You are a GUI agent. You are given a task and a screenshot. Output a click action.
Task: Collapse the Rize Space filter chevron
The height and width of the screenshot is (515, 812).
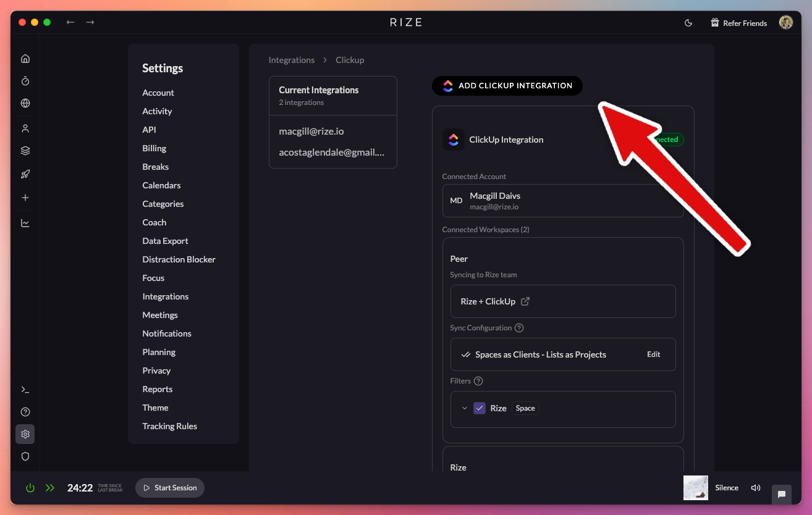pos(464,408)
